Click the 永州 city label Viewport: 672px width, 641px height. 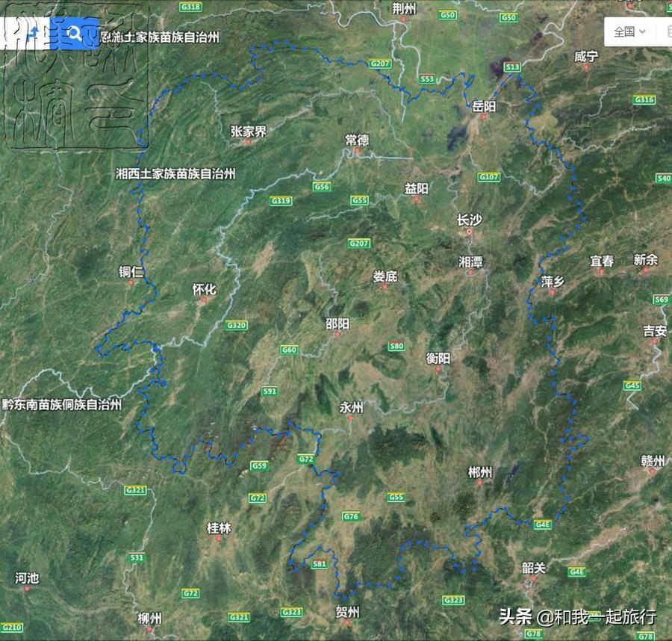tap(351, 407)
